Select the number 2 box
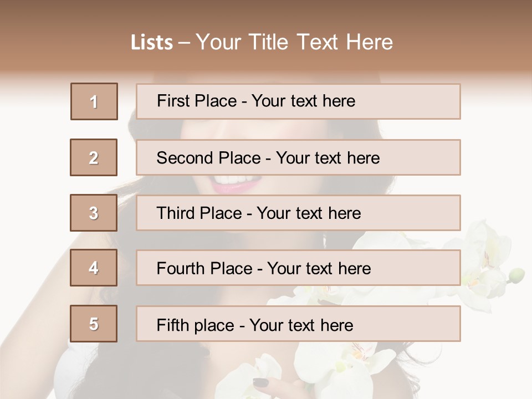The height and width of the screenshot is (399, 532). 94,157
